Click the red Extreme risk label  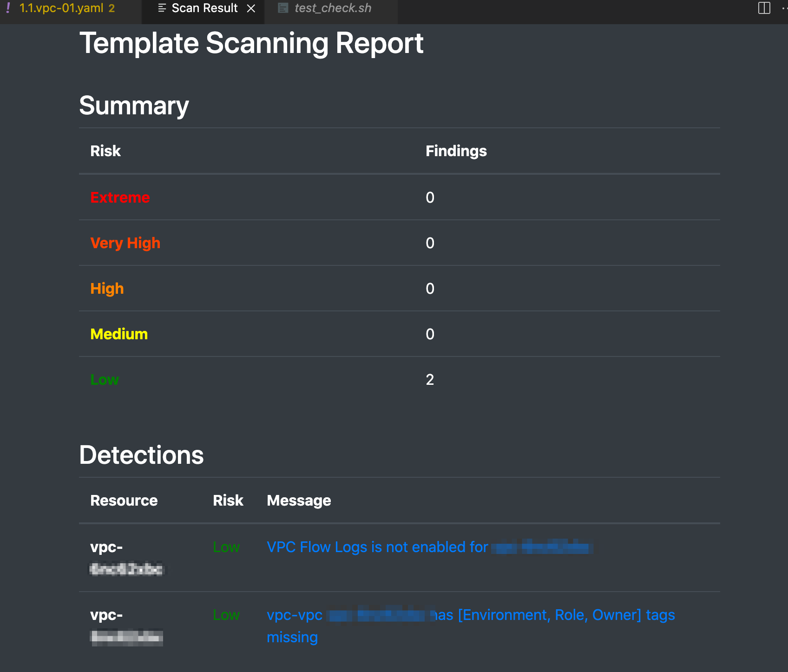(x=120, y=198)
